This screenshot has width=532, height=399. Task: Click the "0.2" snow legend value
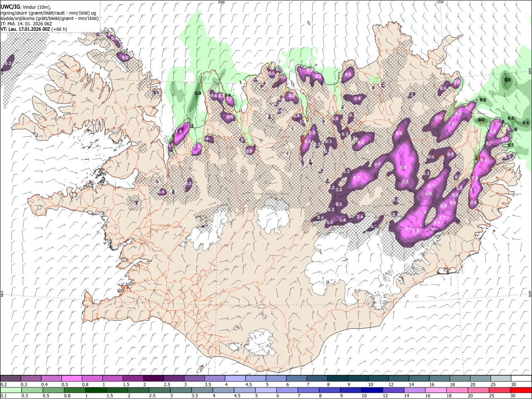pyautogui.click(x=3, y=384)
